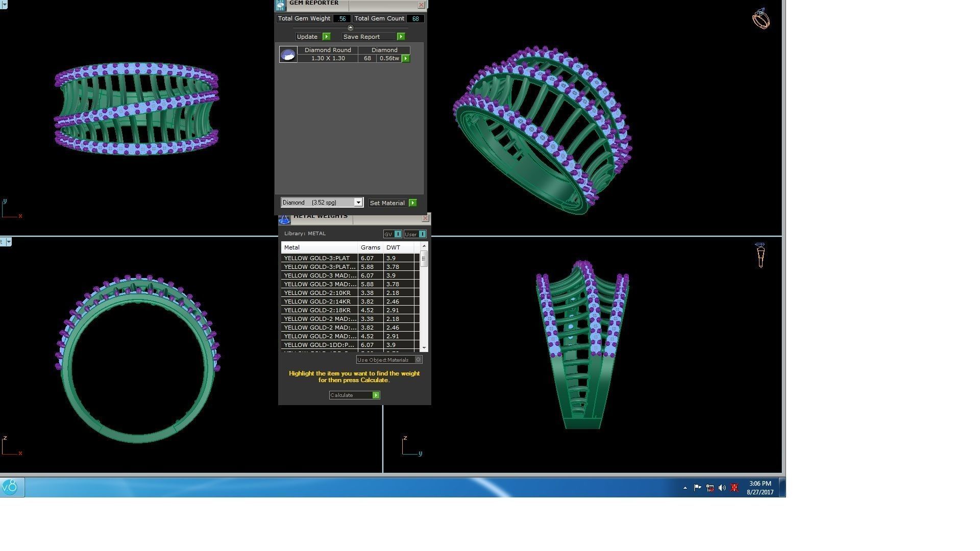
Task: Click the Set Material button label
Action: [x=387, y=203]
